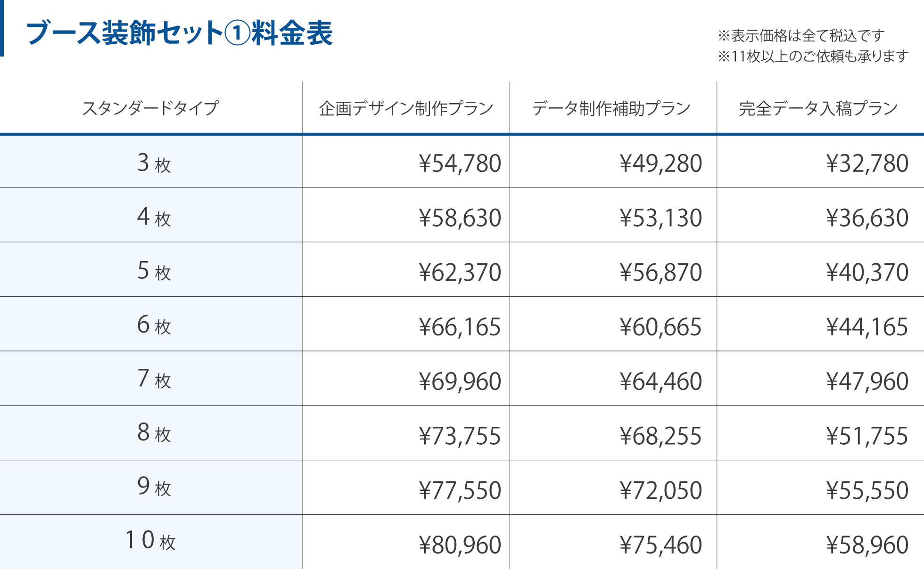Select the ¥66,165 price cell
The image size is (924, 569).
tap(460, 327)
